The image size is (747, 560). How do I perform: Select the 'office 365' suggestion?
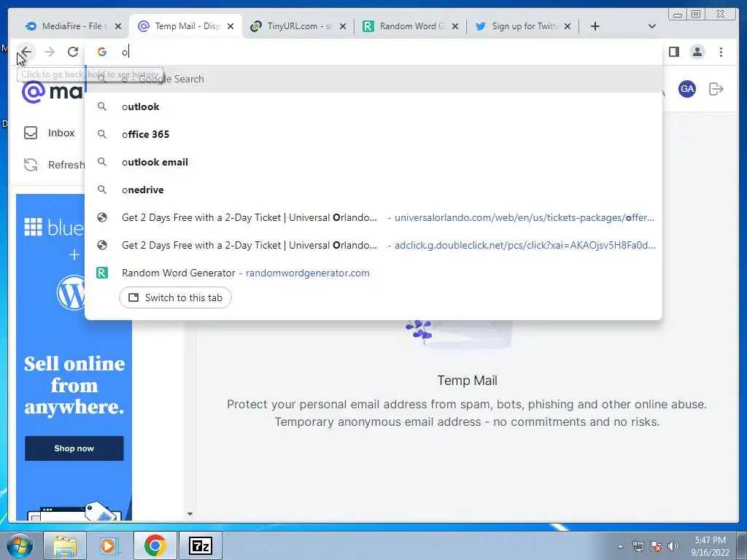(373, 134)
